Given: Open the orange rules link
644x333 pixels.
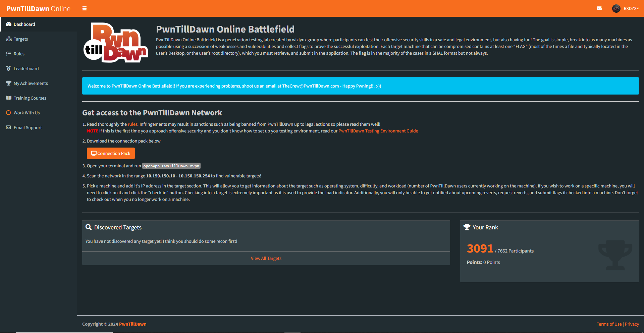Looking at the screenshot, I should pyautogui.click(x=132, y=124).
